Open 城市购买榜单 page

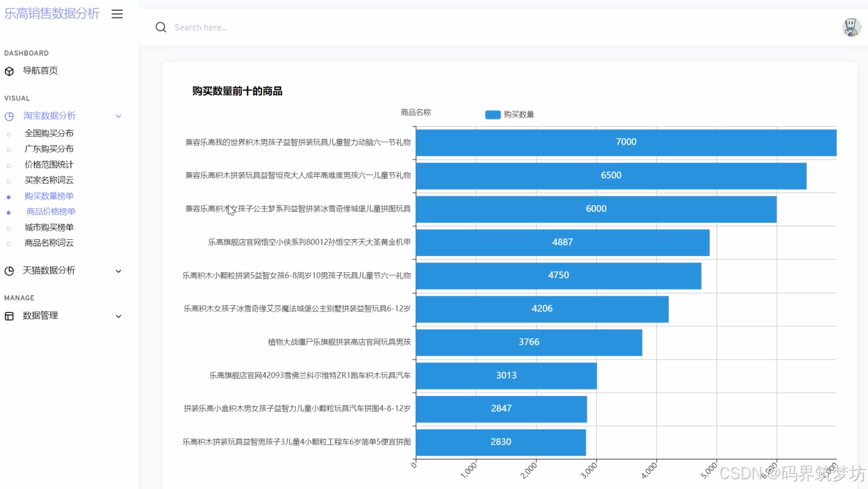pos(49,227)
